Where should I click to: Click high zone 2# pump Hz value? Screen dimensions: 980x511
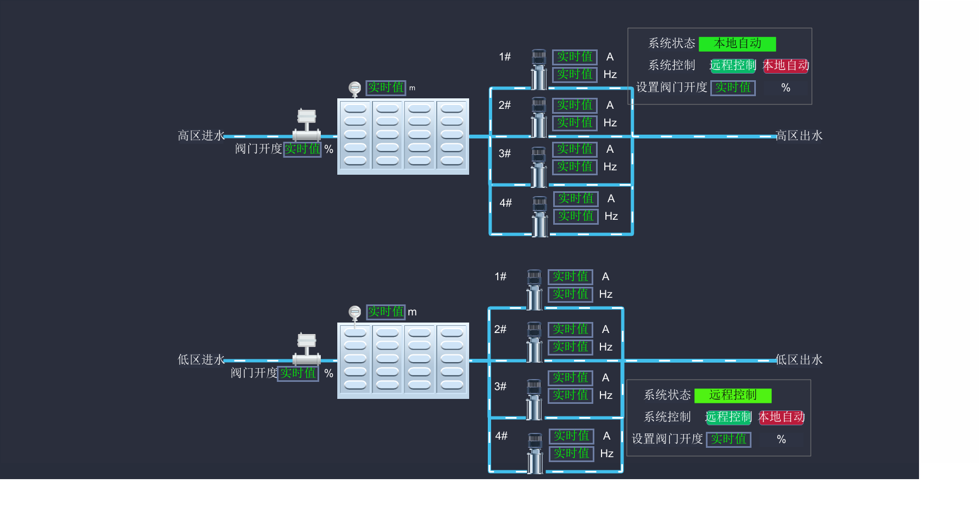click(x=575, y=123)
